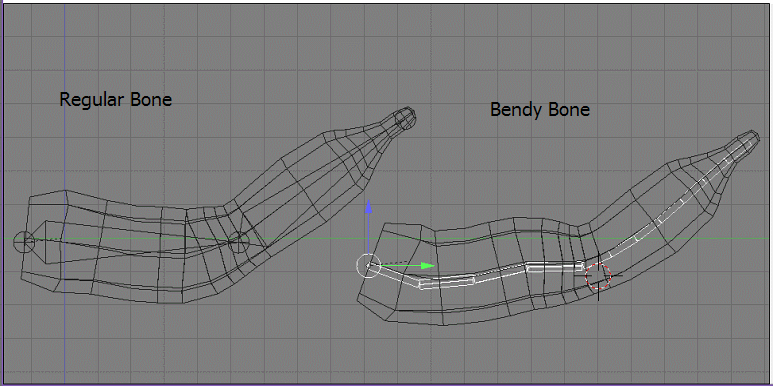Select the regular bone's tip joint circle
Screen dimensions: 773x386
405,118
